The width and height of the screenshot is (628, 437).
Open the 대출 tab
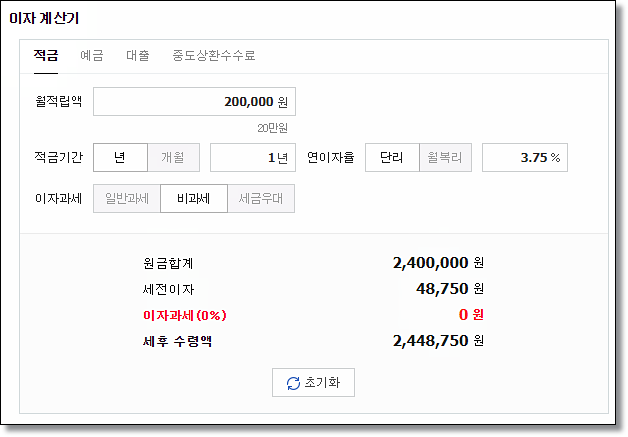138,55
